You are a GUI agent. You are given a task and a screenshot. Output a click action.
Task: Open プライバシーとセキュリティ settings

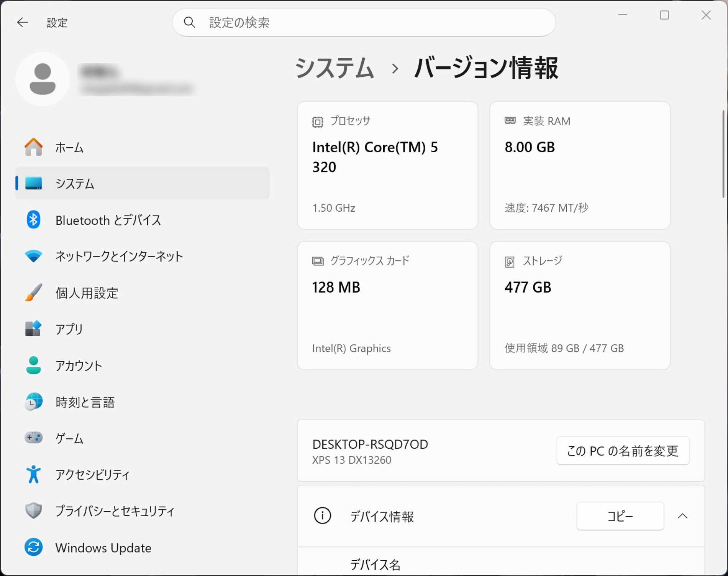[142, 510]
